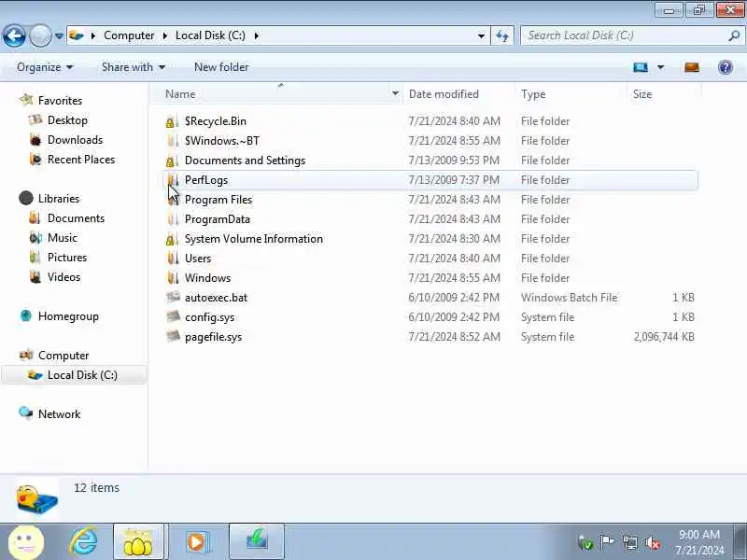This screenshot has width=747, height=560.
Task: Select the ProgramData folder icon
Action: pos(173,219)
